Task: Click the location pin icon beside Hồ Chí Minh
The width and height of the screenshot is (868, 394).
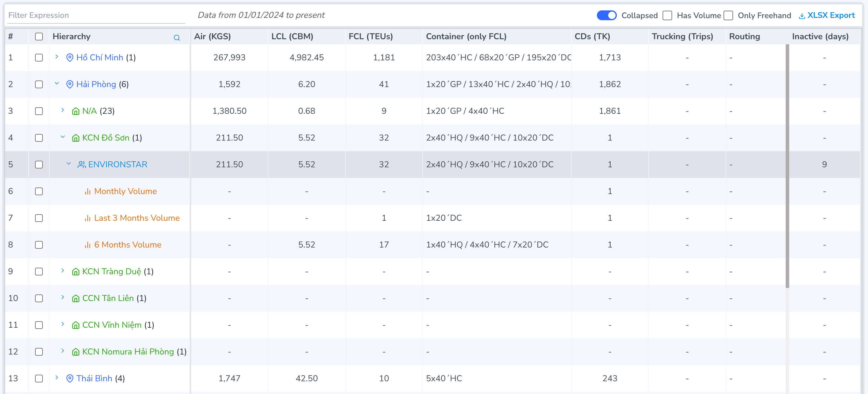Action: coord(70,58)
